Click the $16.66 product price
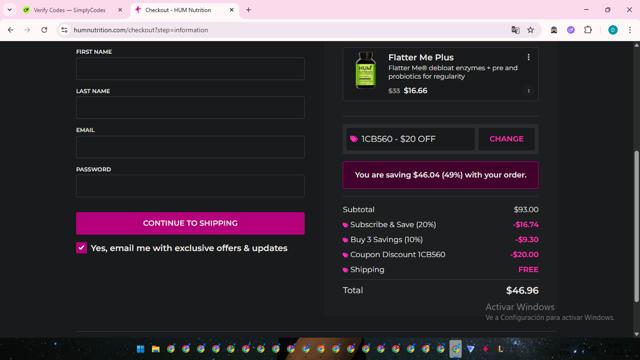The height and width of the screenshot is (360, 640). pyautogui.click(x=416, y=91)
